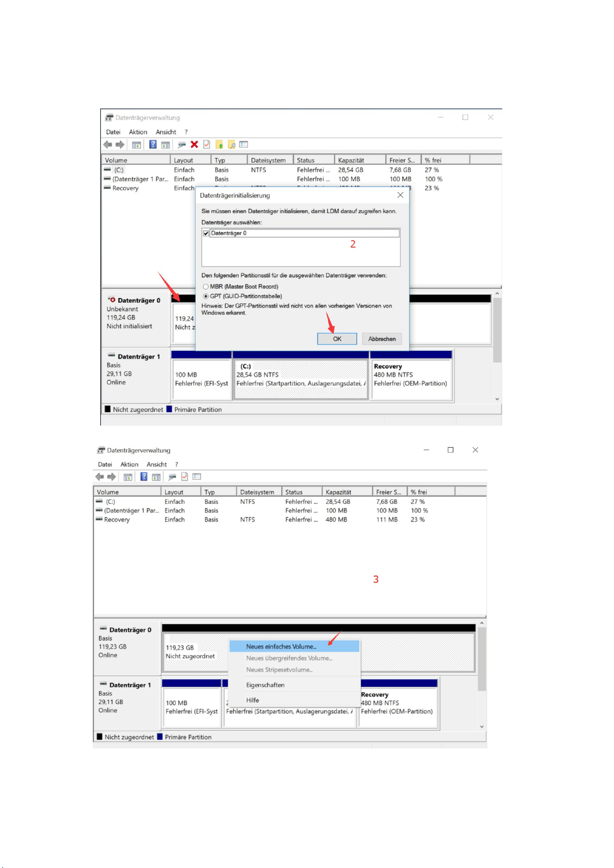
Task: Click Forward arrow in lower window toolbar
Action: (x=112, y=477)
